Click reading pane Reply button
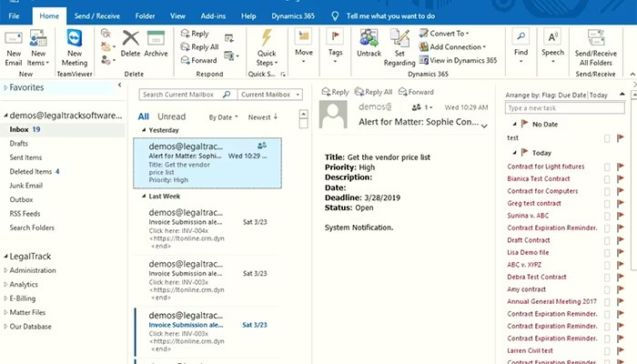 click(335, 92)
